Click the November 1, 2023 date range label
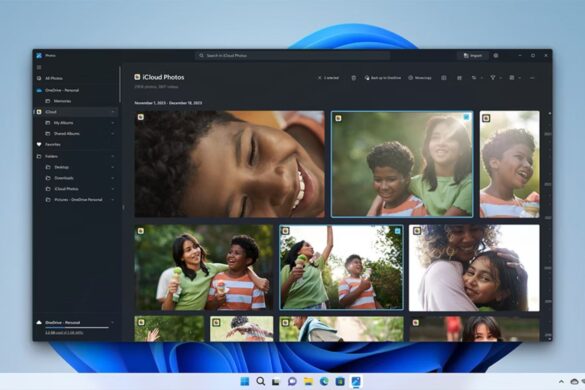Screen dimensions: 585x390 [x=168, y=103]
